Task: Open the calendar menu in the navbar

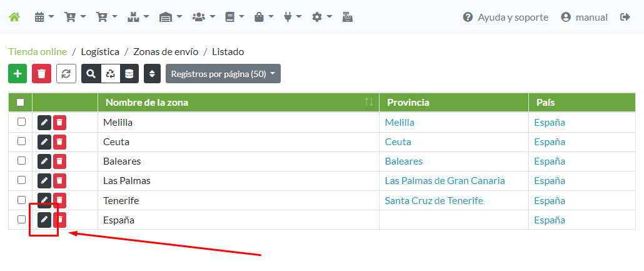Action: click(x=44, y=18)
